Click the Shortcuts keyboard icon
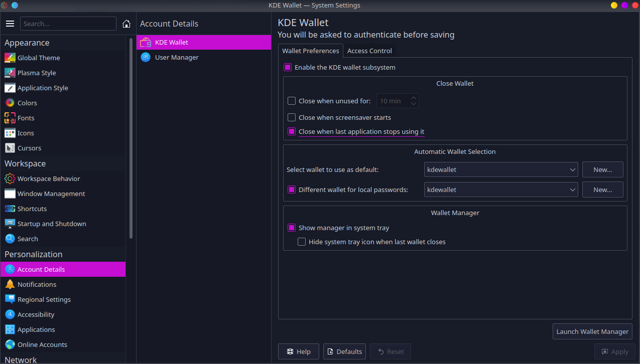Image resolution: width=640 pixels, height=364 pixels. pyautogui.click(x=10, y=209)
